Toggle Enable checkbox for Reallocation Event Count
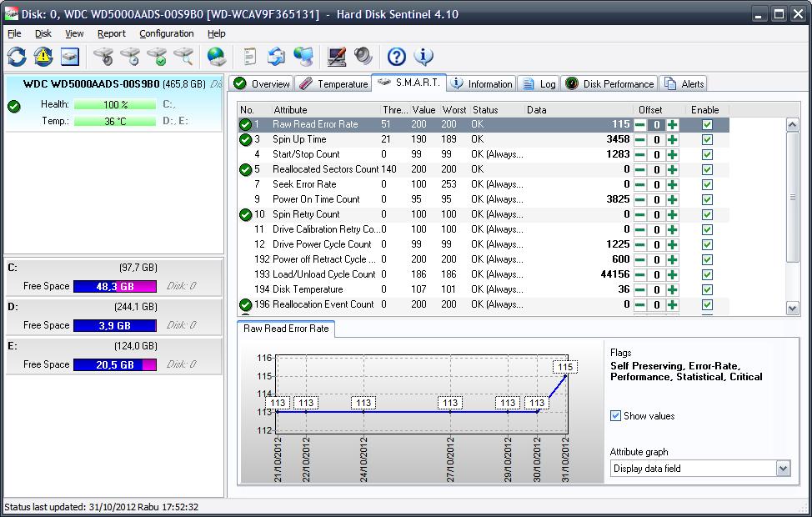 707,304
